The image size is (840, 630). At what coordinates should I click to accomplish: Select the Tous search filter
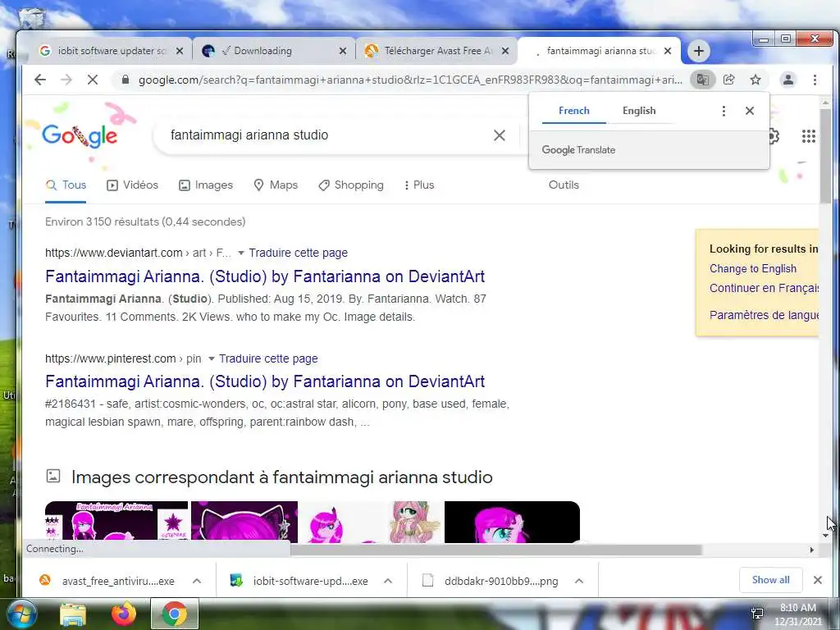[66, 185]
